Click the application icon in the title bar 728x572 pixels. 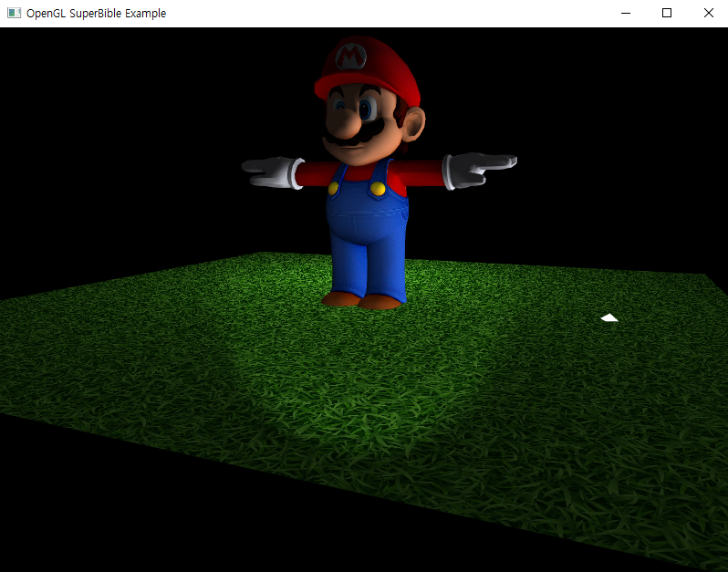tap(14, 13)
